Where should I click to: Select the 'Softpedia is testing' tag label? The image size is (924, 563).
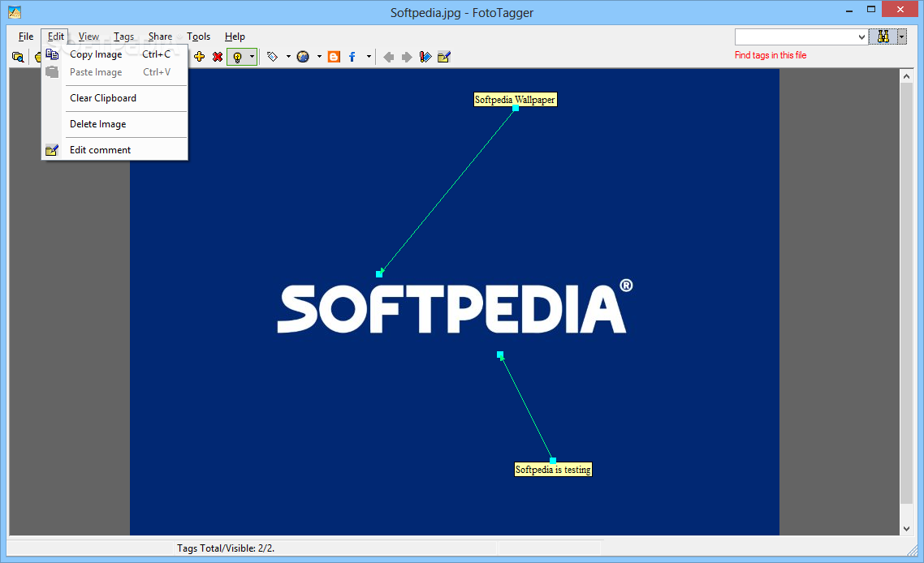pos(553,470)
